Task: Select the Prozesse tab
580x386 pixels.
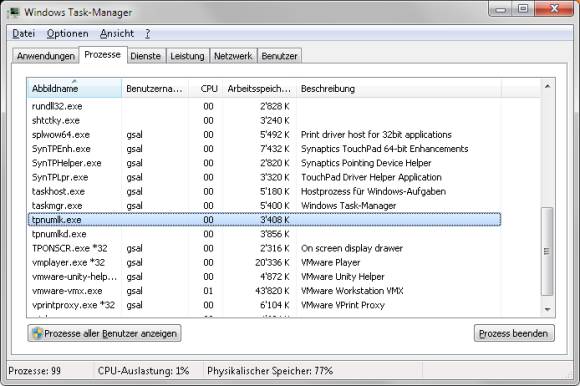Action: coord(102,55)
